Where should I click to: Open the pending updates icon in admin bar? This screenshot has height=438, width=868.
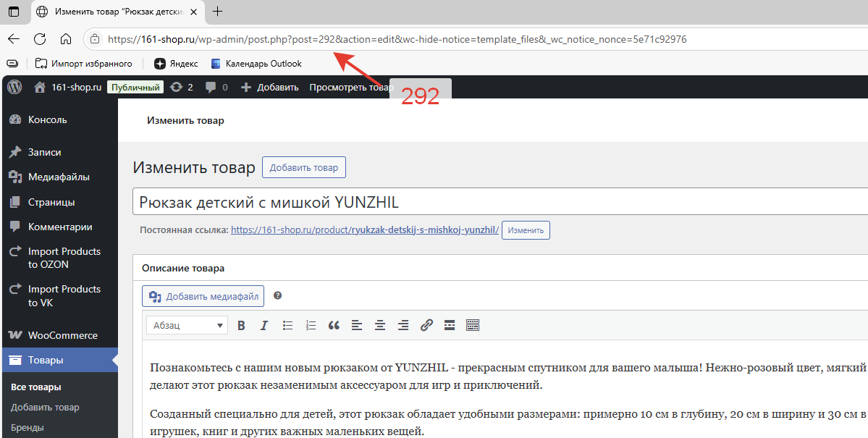pos(181,88)
